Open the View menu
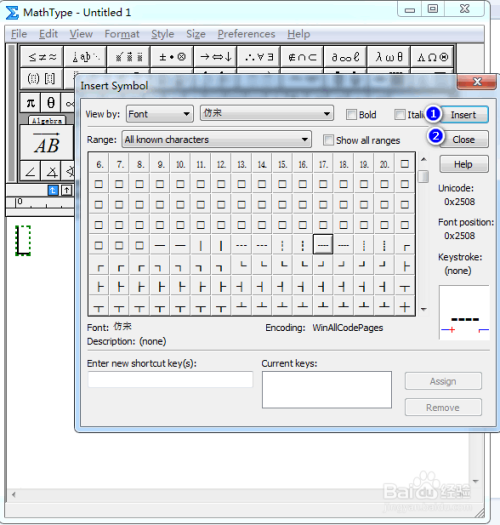Viewport: 500px width, 525px height. (x=81, y=34)
